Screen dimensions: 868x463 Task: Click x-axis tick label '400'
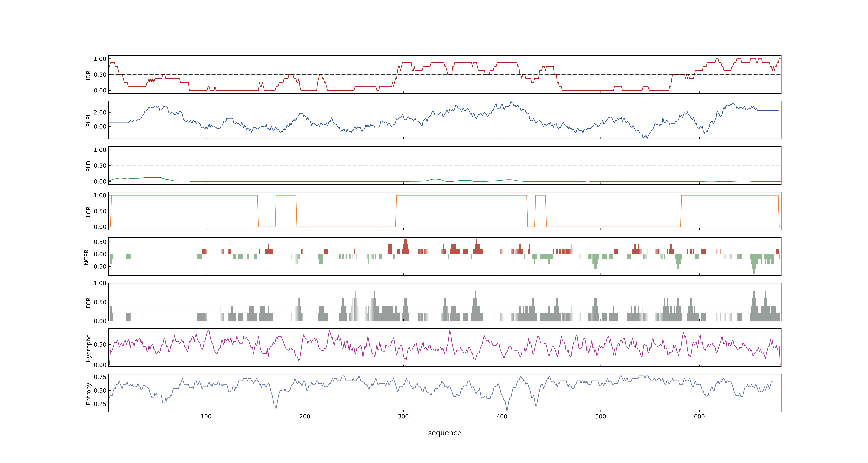point(502,416)
